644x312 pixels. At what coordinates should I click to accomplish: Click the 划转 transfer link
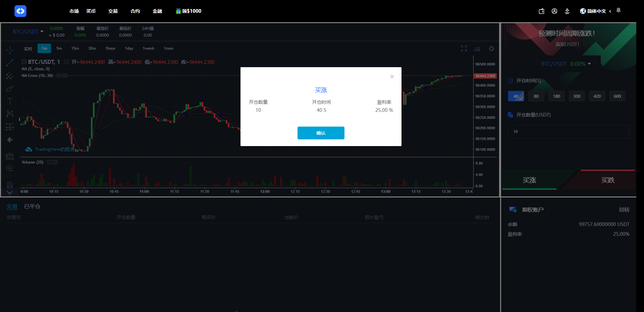pos(624,210)
